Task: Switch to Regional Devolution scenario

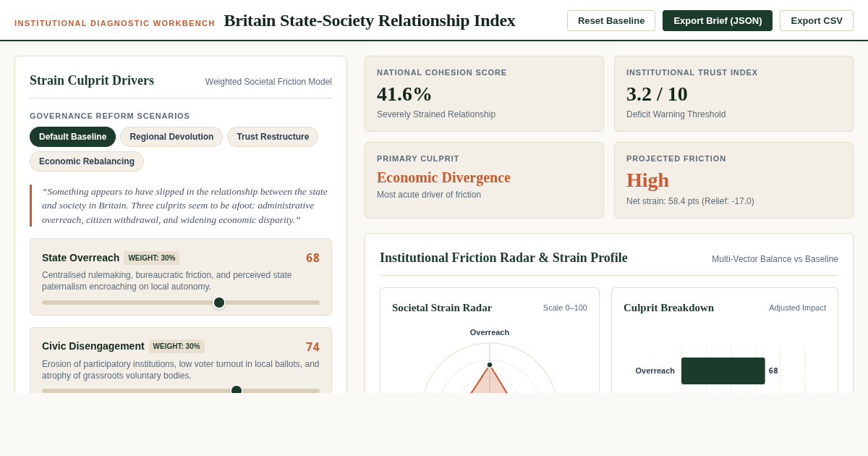Action: [x=171, y=137]
